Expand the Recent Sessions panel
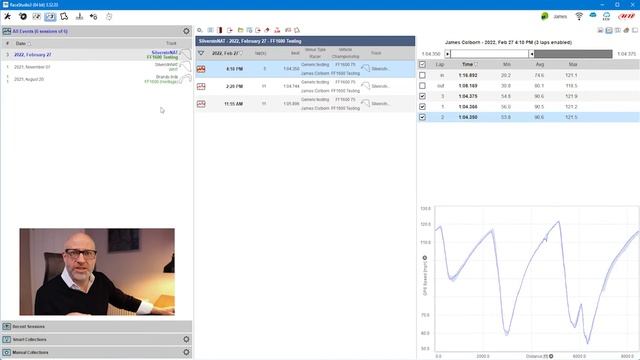640x360 pixels. [x=96, y=327]
